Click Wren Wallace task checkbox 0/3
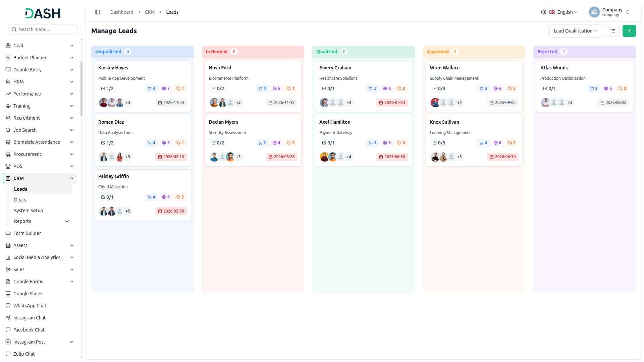The width and height of the screenshot is (644, 362). (439, 88)
